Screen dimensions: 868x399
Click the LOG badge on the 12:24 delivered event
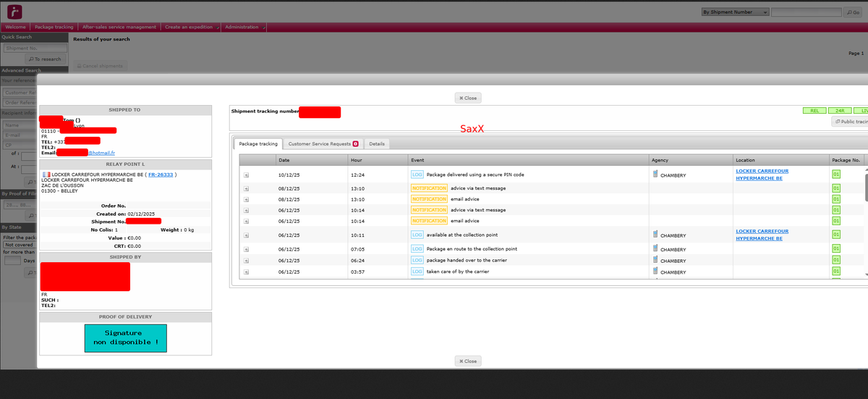click(417, 175)
